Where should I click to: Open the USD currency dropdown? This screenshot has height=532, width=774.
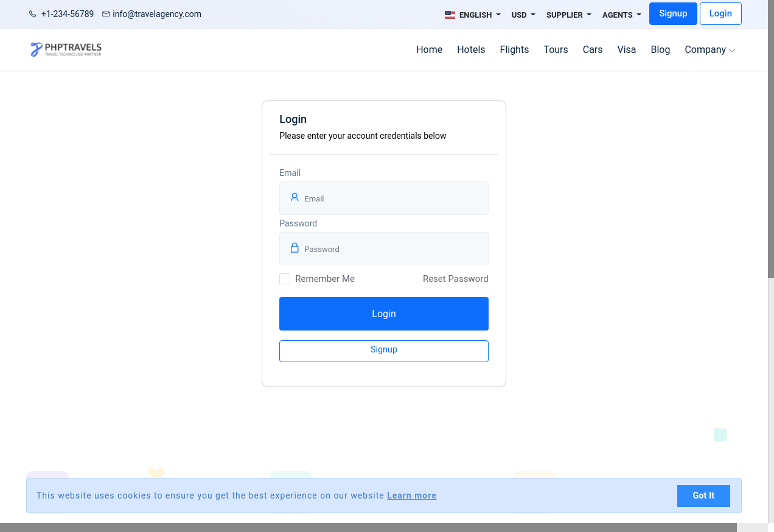[523, 15]
